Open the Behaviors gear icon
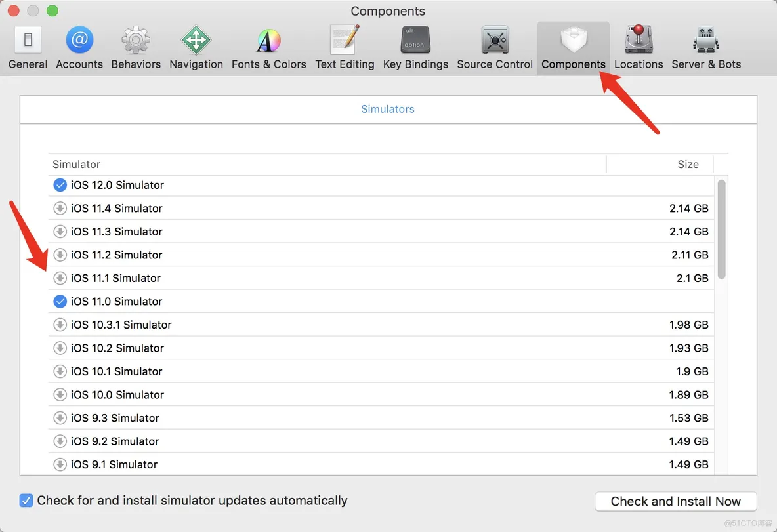The height and width of the screenshot is (532, 777). pyautogui.click(x=136, y=39)
